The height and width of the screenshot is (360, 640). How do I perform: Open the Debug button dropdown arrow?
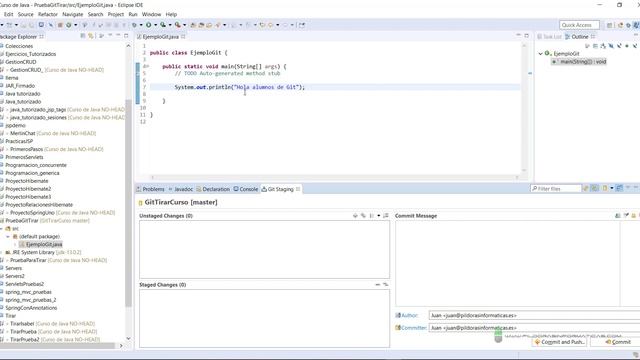[x=141, y=25]
